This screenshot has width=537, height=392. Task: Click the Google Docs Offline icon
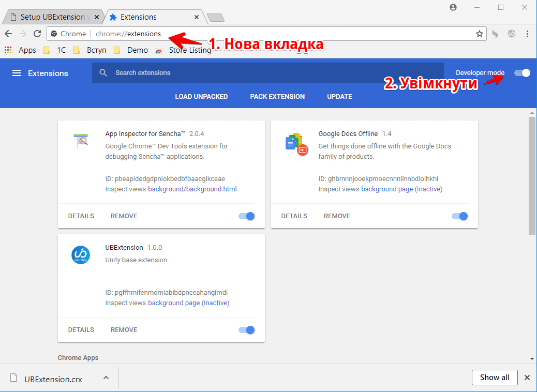coord(296,144)
